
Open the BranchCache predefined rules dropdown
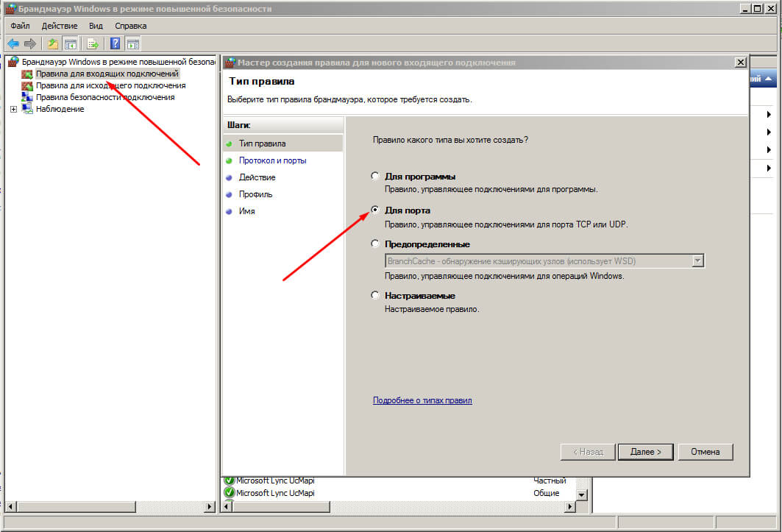click(697, 260)
